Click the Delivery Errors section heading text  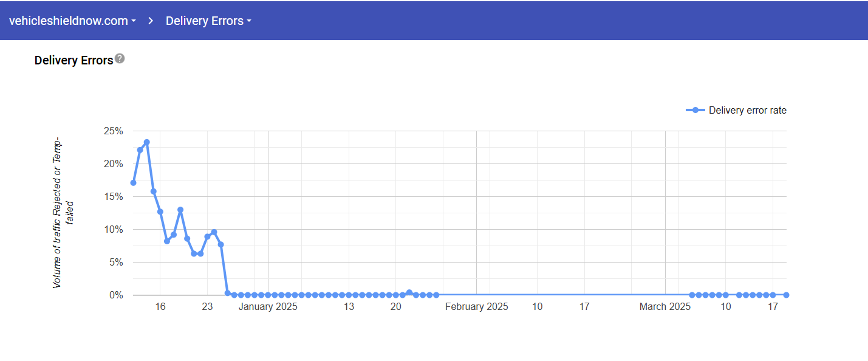click(73, 60)
